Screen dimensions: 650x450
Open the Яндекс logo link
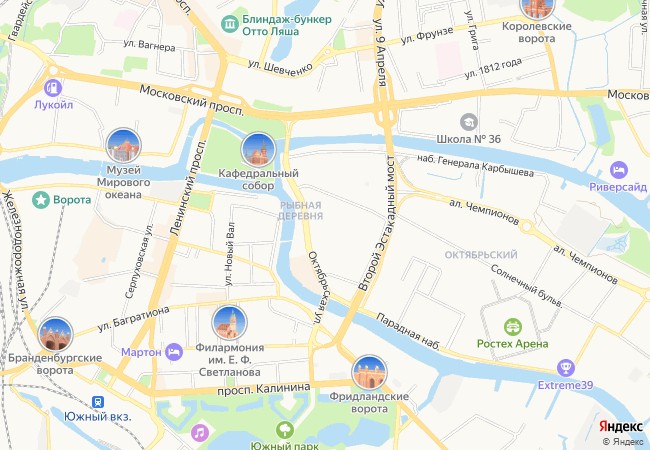(621, 426)
